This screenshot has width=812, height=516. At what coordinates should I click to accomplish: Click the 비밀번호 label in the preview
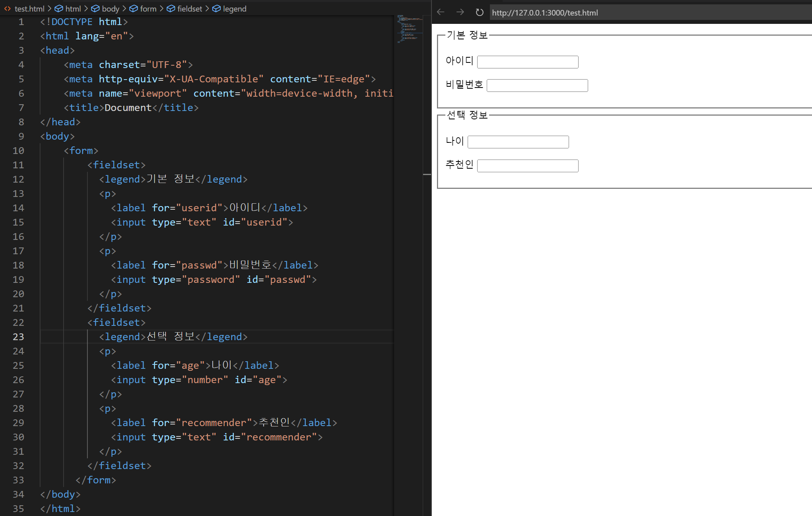coord(464,84)
